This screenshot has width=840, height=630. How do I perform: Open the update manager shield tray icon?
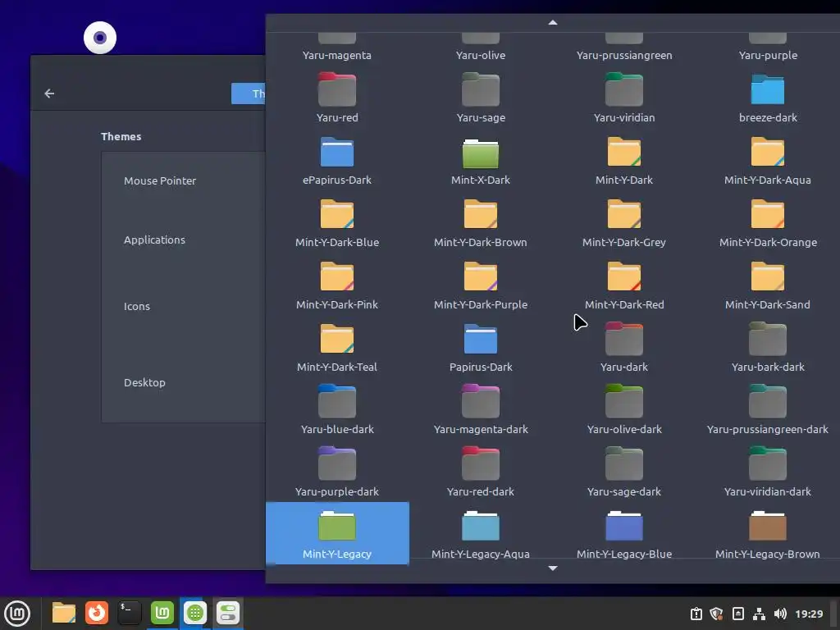pos(716,614)
